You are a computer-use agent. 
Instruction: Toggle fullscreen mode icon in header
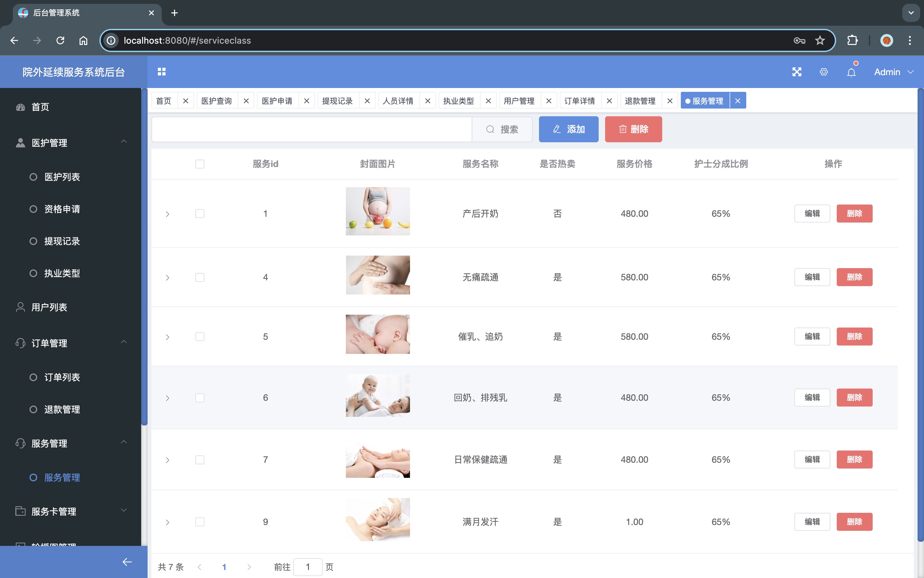(797, 72)
